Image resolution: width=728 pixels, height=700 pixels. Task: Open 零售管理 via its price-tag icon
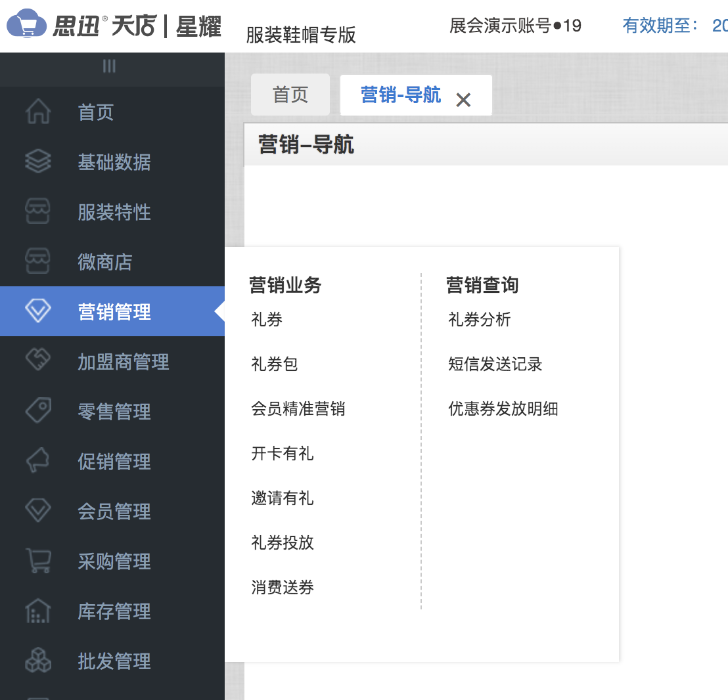37,411
